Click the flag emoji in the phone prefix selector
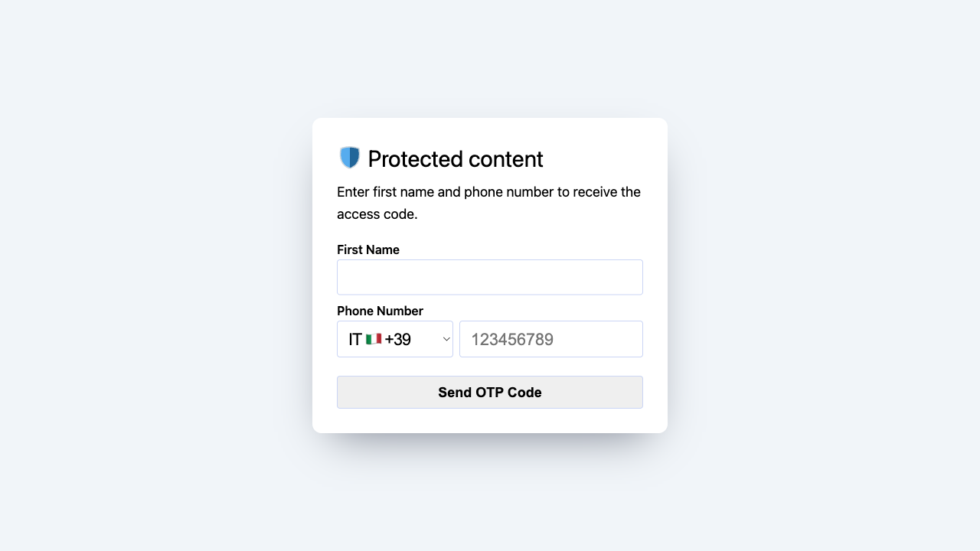This screenshot has height=551, width=980. (x=374, y=339)
